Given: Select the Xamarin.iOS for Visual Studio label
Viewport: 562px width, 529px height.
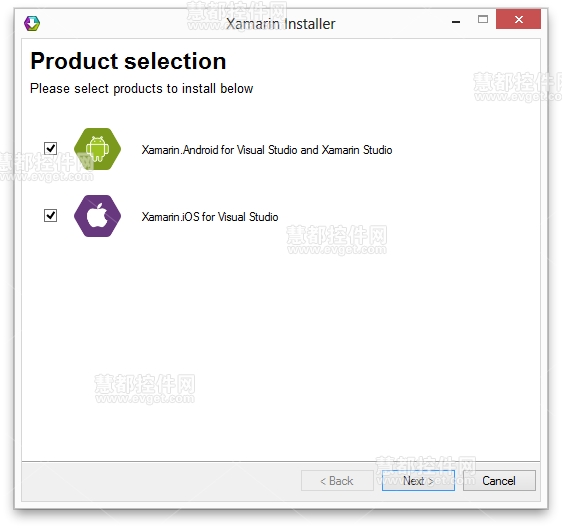Looking at the screenshot, I should [210, 217].
